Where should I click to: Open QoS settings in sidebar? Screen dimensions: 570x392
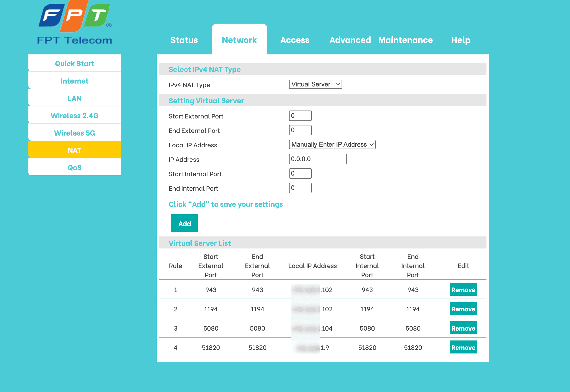tap(75, 168)
